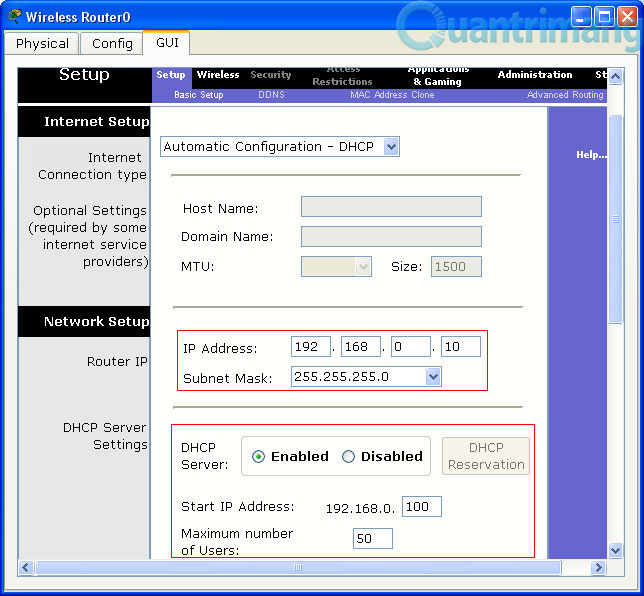Viewport: 644px width, 596px height.
Task: Click the vertical scroll down arrow
Action: click(615, 550)
